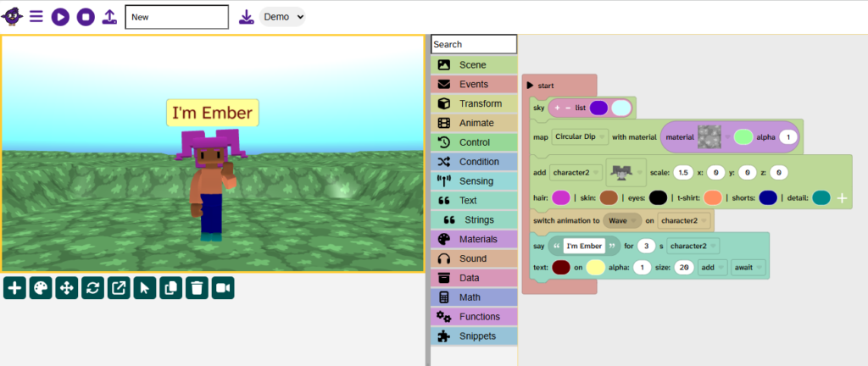The image size is (868, 366).
Task: Open the Scene block category
Action: tap(474, 64)
